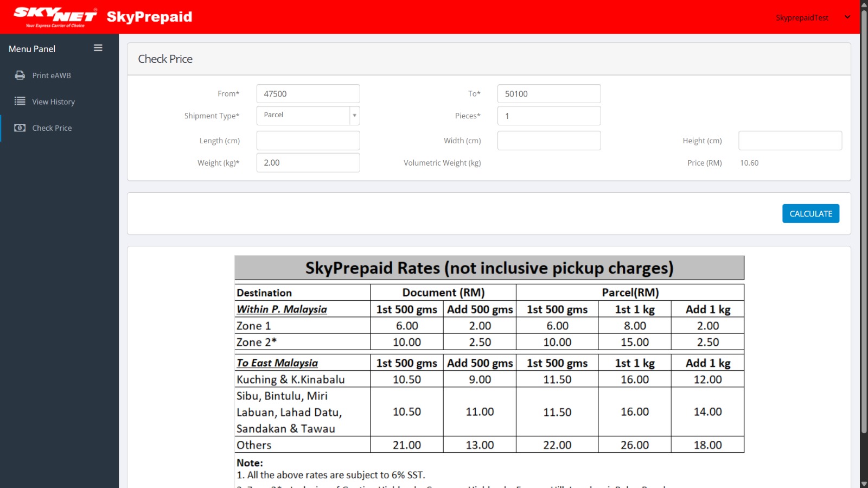Toggle the hamburger menu icon
The height and width of the screenshot is (488, 868).
click(x=98, y=48)
